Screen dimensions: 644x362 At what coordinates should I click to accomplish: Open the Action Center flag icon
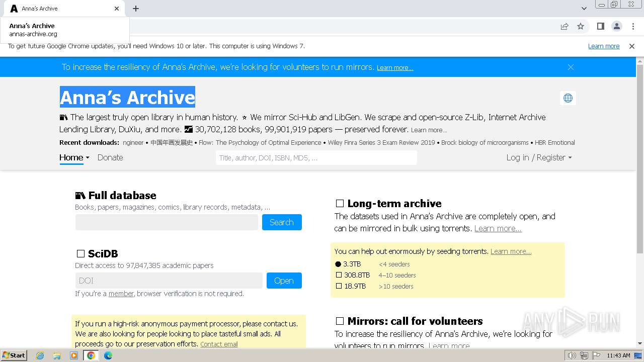tap(596, 355)
